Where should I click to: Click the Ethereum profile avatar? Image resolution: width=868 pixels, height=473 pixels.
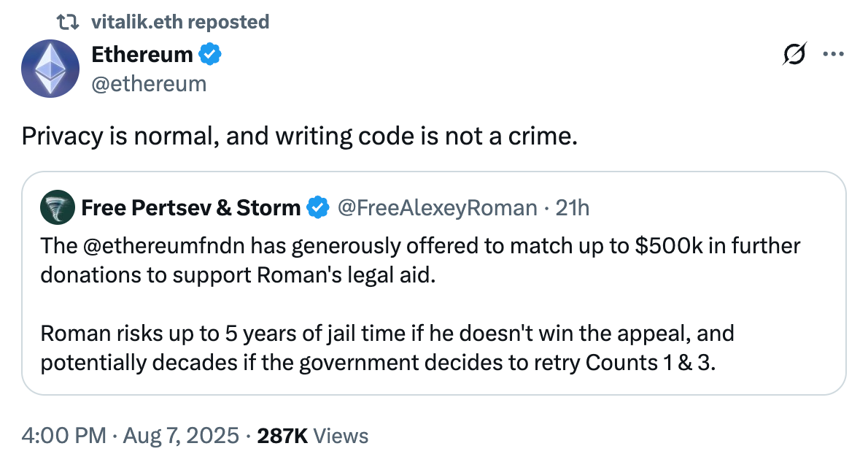click(x=50, y=69)
